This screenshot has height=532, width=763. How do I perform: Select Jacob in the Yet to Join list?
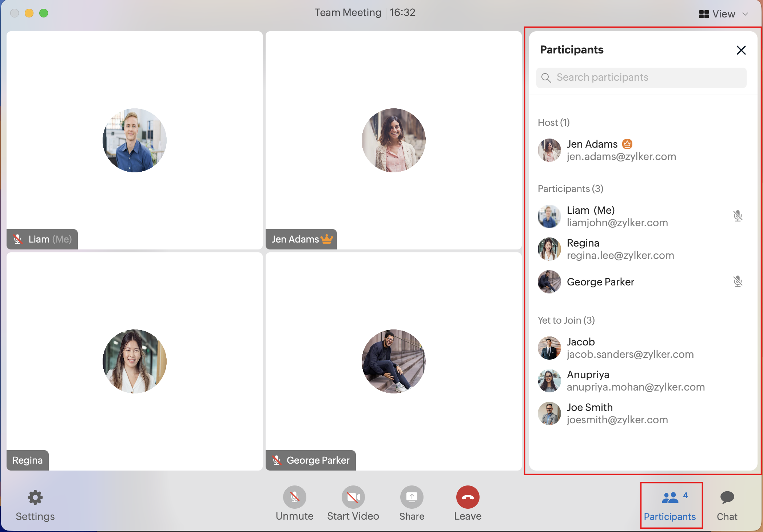click(x=581, y=342)
